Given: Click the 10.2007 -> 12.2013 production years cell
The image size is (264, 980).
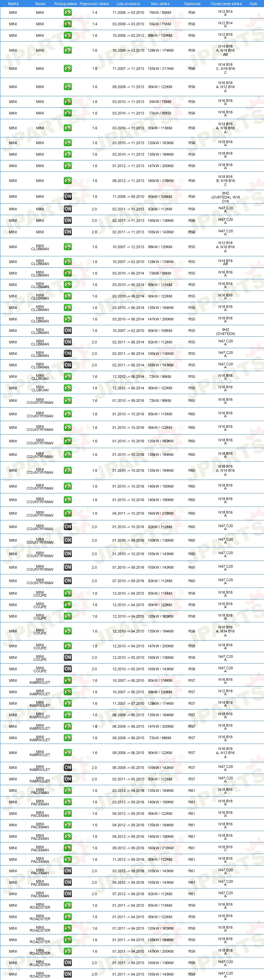Looking at the screenshot, I should click(x=128, y=247).
